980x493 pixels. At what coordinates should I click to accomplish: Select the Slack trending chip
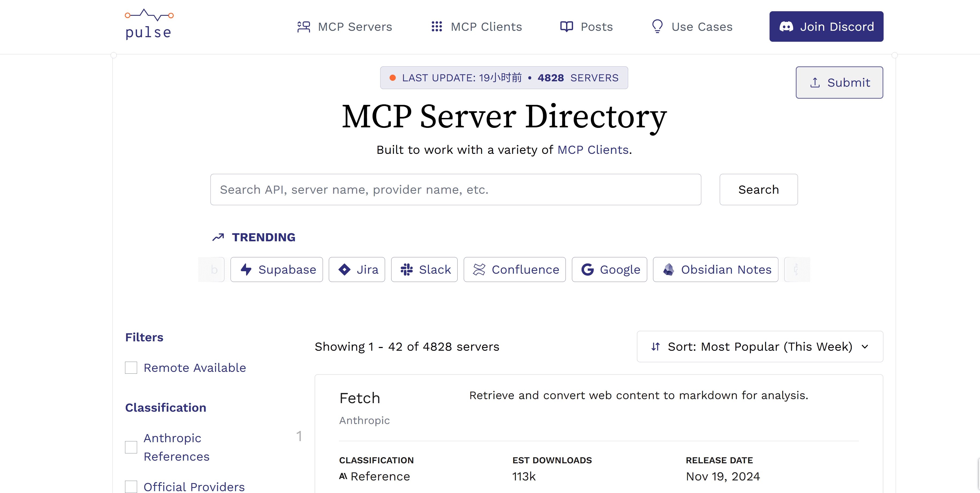pos(424,269)
